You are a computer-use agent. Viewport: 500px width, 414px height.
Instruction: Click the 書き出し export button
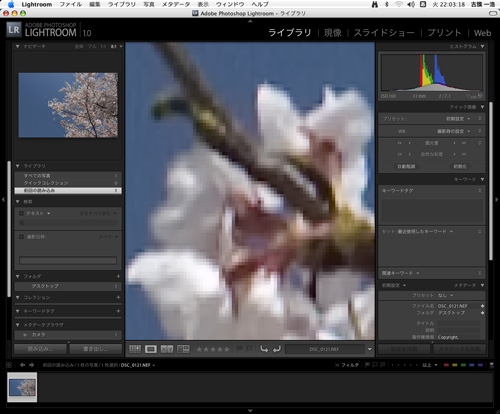pyautogui.click(x=96, y=349)
